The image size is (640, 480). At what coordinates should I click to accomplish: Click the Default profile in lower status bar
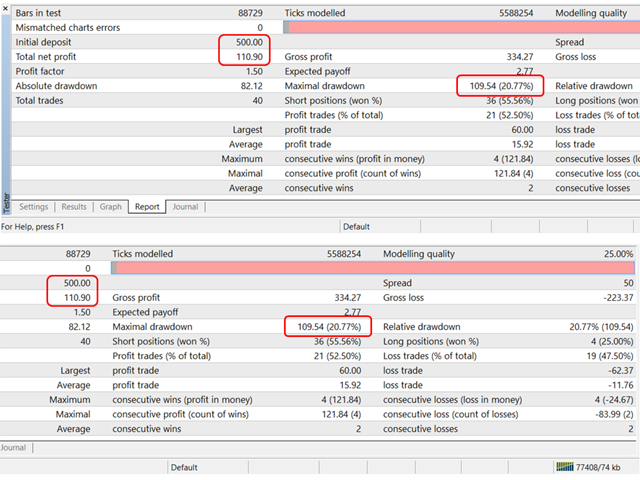pyautogui.click(x=184, y=467)
